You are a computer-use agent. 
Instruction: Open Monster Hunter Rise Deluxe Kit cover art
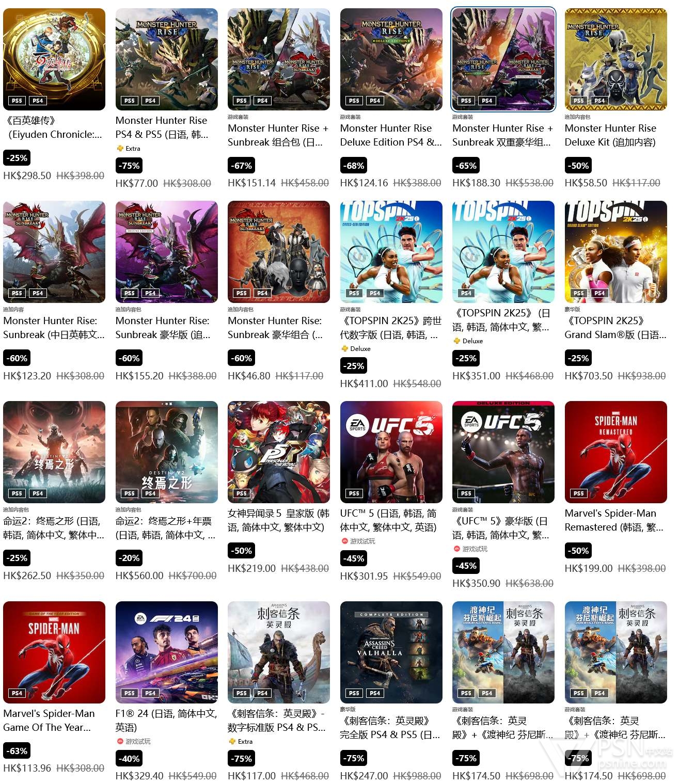(x=615, y=59)
